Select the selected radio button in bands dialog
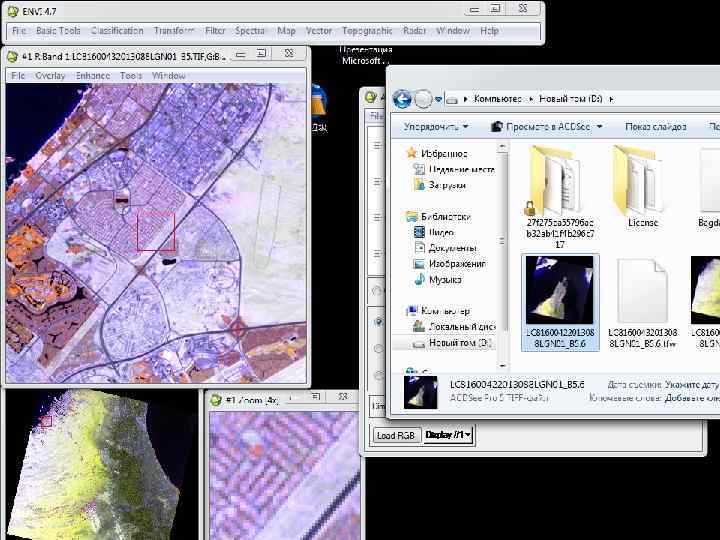Screen dimensions: 720x540 [x=377, y=322]
